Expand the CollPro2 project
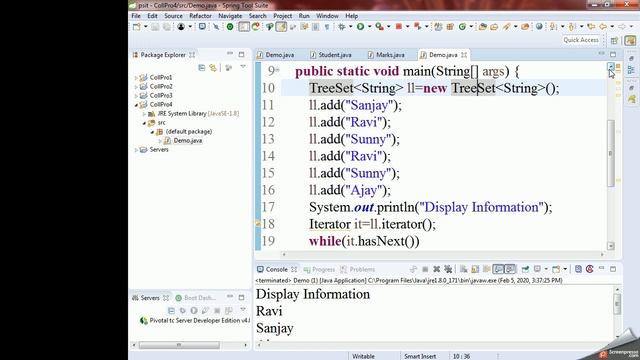The height and width of the screenshot is (360, 640). (x=136, y=87)
